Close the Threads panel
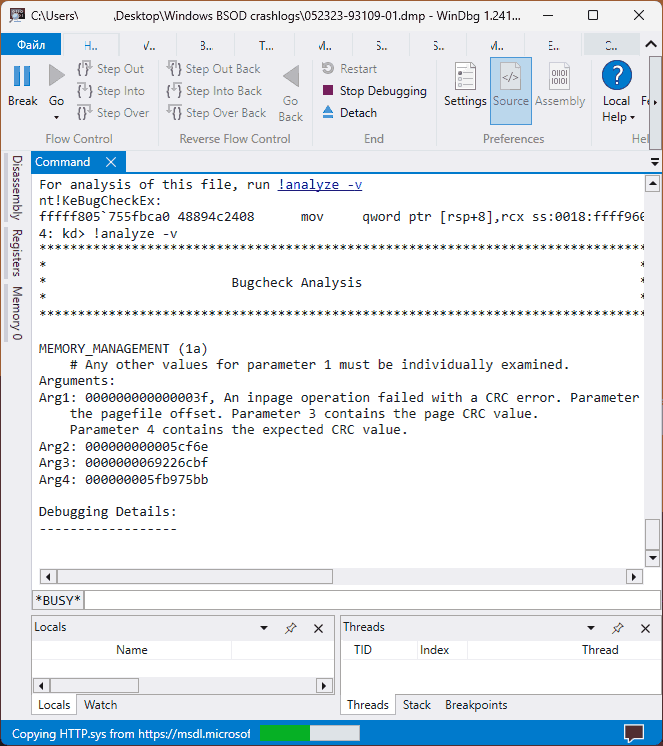 tap(645, 628)
